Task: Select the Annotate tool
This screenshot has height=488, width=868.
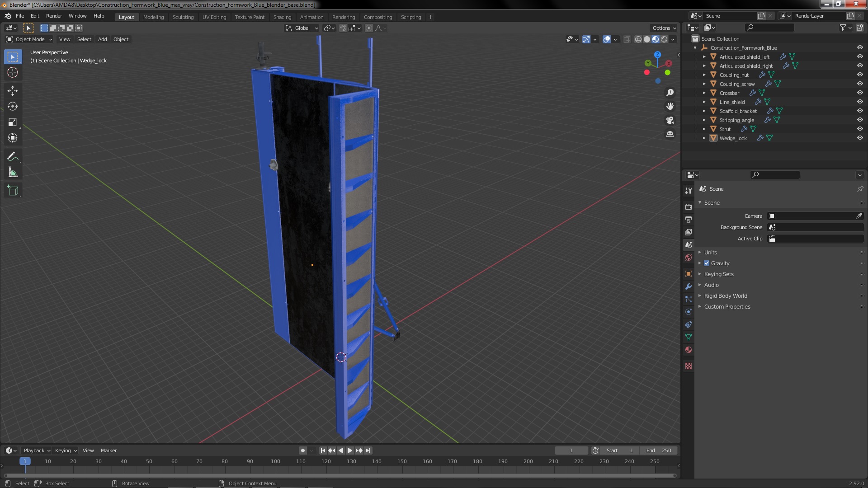Action: (x=13, y=157)
